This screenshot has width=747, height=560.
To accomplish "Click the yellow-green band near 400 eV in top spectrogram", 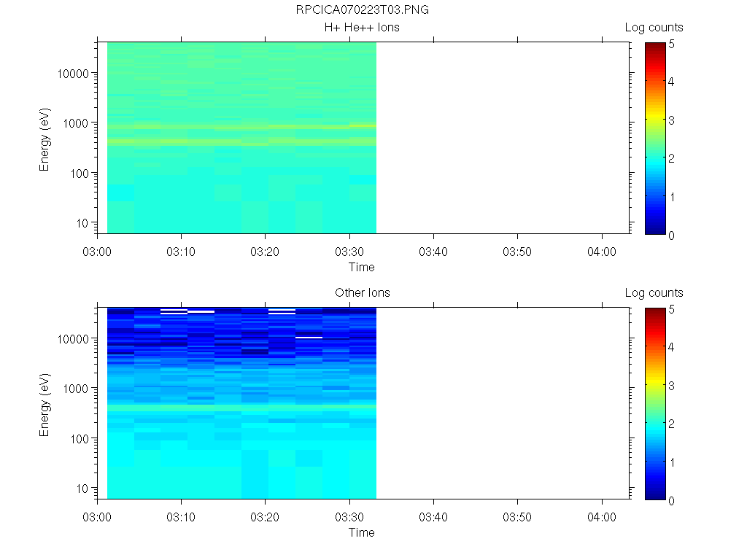I will tap(241, 141).
